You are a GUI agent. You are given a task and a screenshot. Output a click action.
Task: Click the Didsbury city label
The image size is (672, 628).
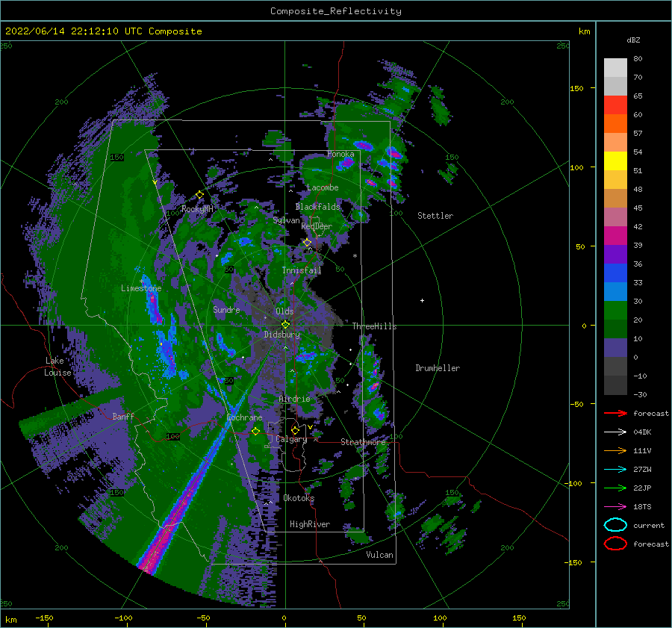pos(282,335)
